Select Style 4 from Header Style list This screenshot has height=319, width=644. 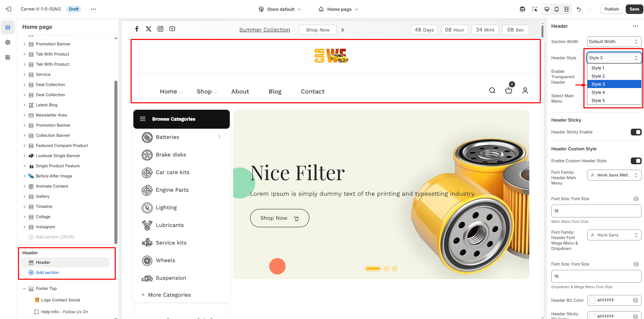(598, 92)
